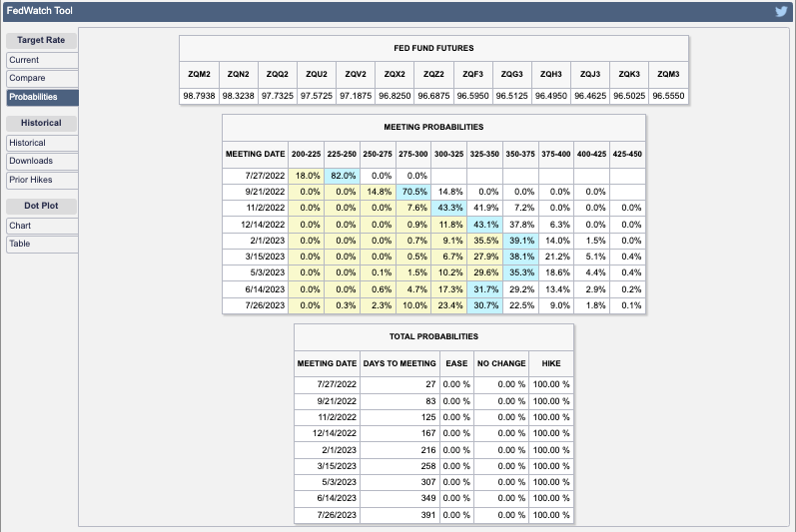Click the ZQM2 futures column header

click(x=199, y=74)
